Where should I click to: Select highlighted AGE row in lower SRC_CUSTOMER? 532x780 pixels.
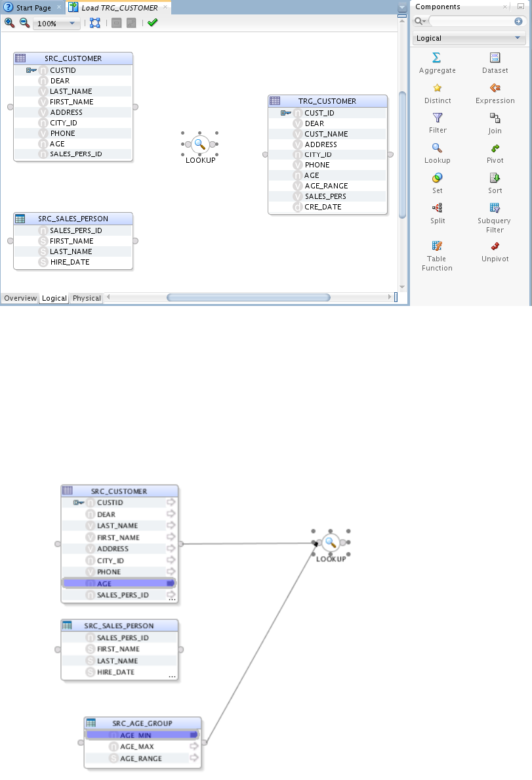point(119,584)
